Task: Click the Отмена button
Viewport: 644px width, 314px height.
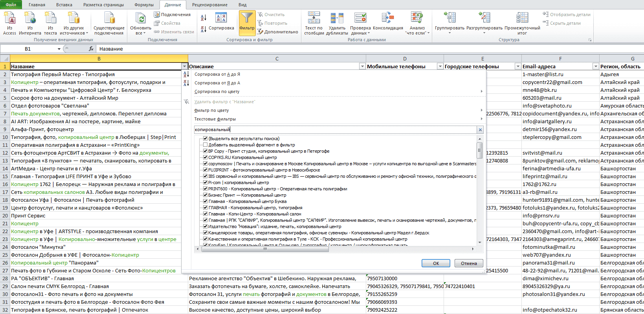Action: point(469,263)
